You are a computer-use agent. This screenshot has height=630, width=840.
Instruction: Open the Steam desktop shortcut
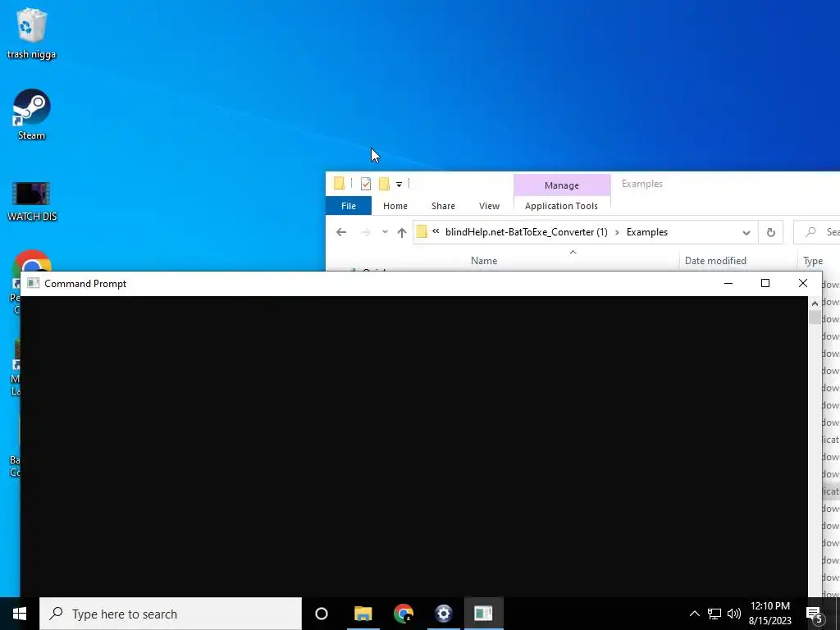pos(32,114)
